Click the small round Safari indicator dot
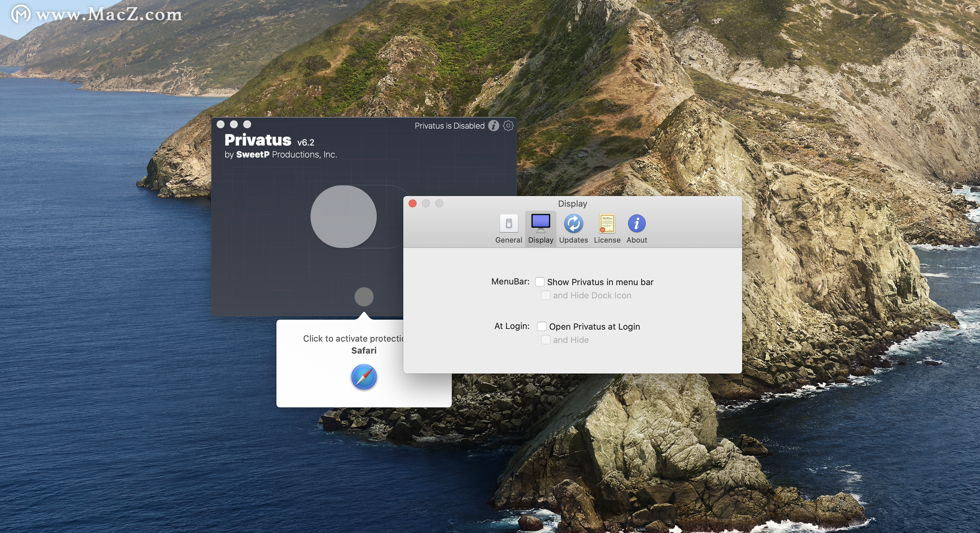Screen dimensions: 980x533 coord(364,297)
